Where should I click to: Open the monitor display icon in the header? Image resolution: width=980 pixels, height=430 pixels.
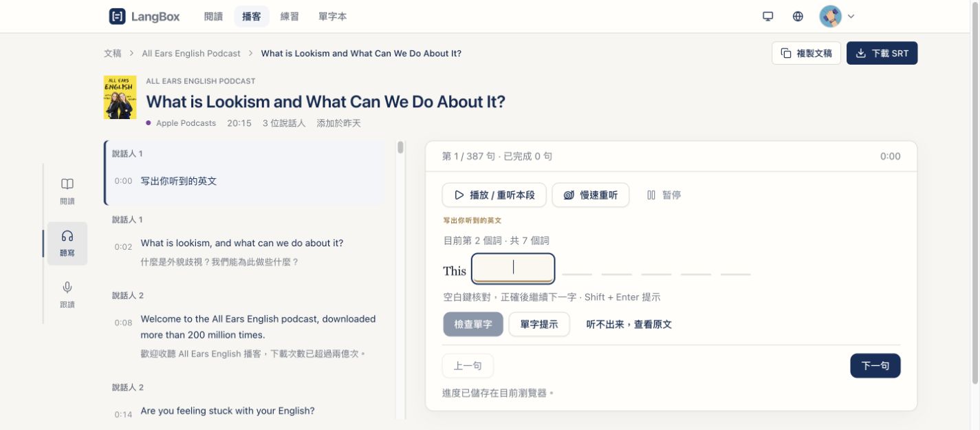[768, 17]
